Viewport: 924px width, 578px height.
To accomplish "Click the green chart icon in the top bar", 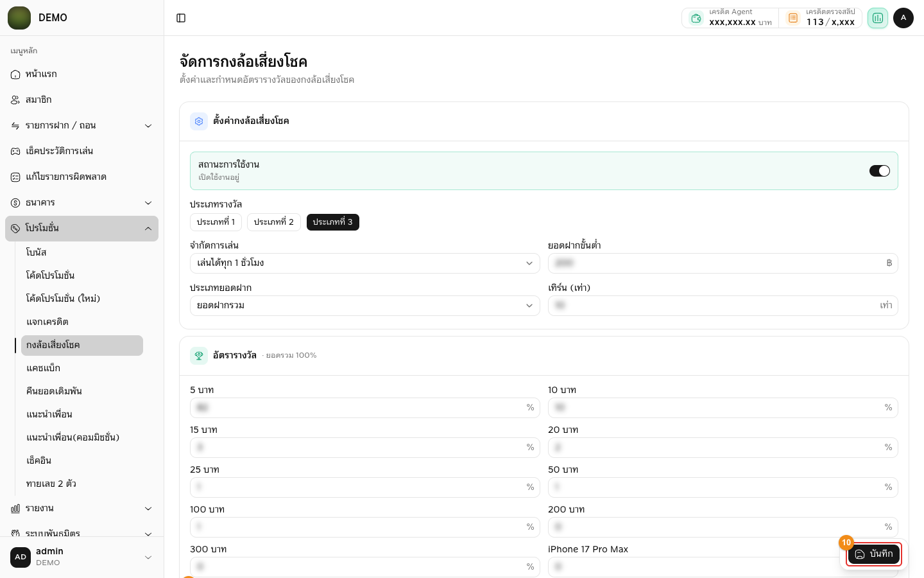I will pos(878,18).
